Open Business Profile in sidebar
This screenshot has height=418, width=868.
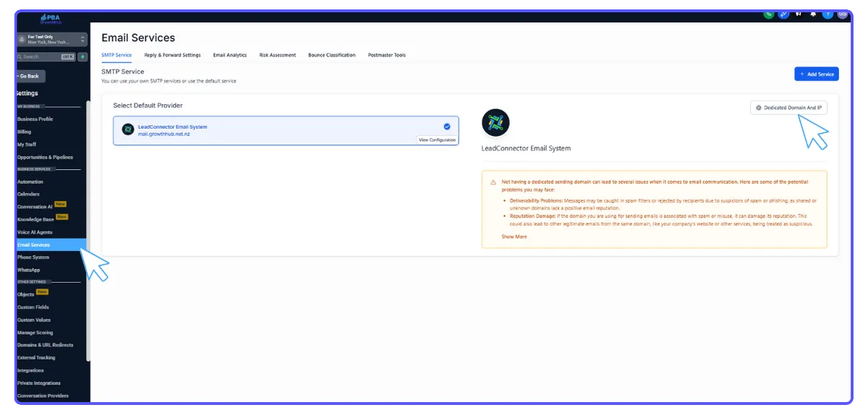(35, 119)
